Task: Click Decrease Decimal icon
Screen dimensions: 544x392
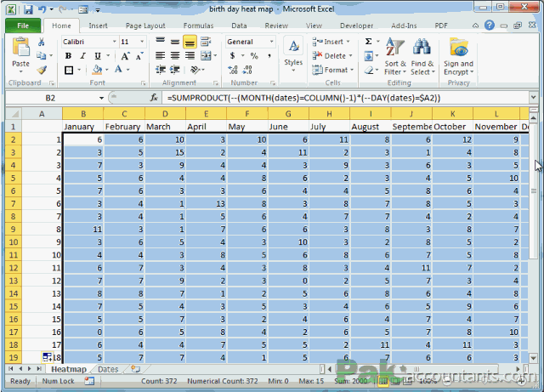Action: [247, 70]
